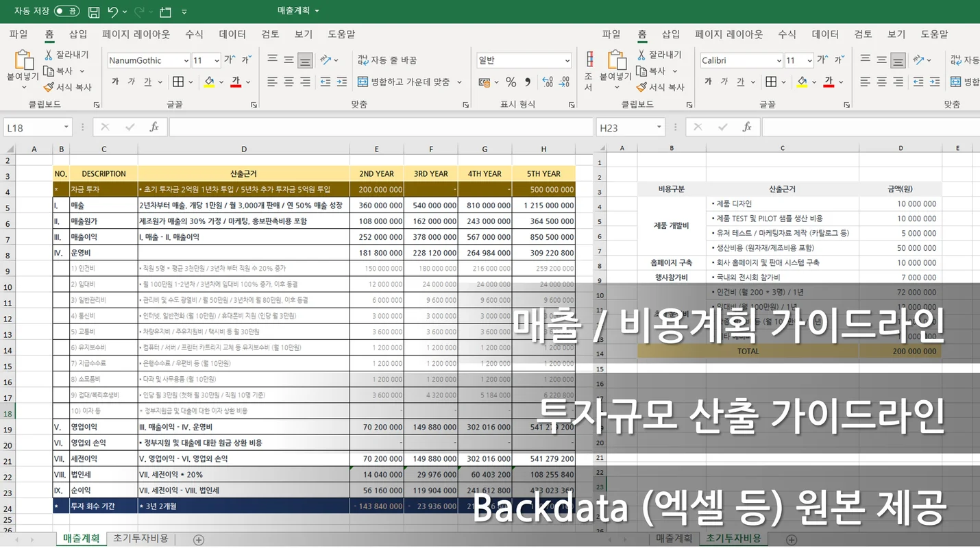The image size is (980, 555).
Task: Click 자동 줄 바꿈 wrap text button
Action: 387,60
